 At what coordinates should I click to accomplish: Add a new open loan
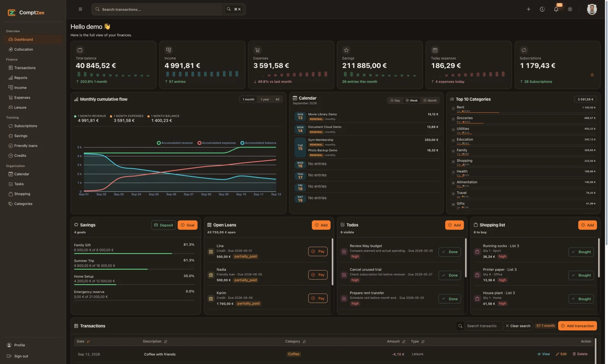(321, 225)
